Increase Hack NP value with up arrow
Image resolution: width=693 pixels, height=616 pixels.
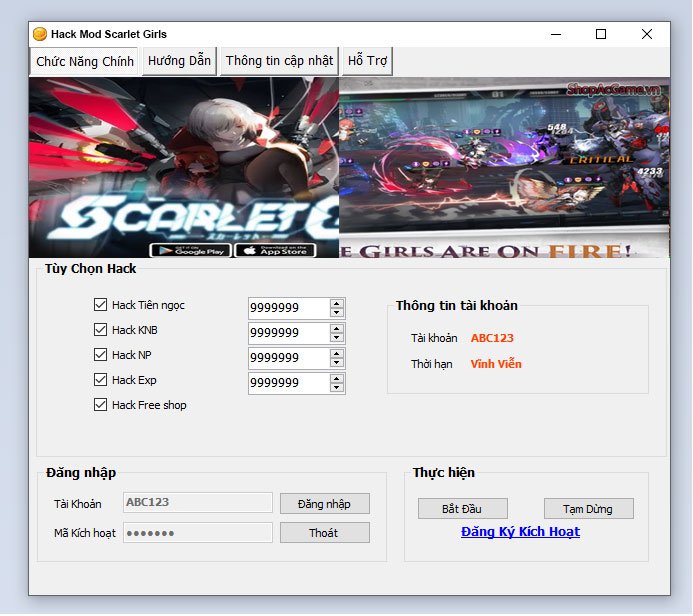click(337, 354)
